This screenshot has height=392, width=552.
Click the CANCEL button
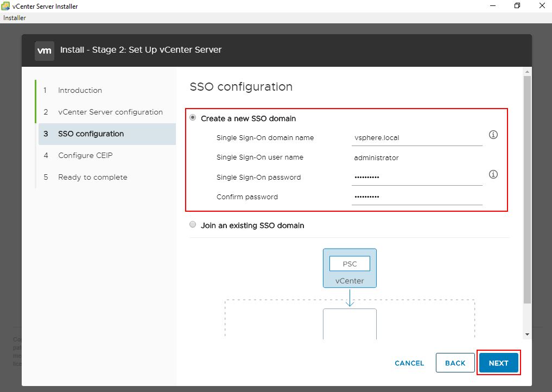tap(409, 363)
